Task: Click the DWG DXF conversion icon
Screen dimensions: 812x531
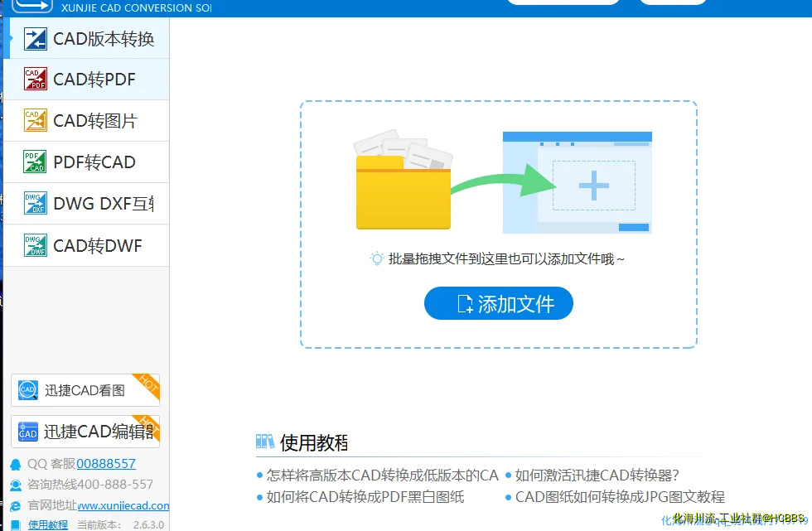Action: [35, 203]
